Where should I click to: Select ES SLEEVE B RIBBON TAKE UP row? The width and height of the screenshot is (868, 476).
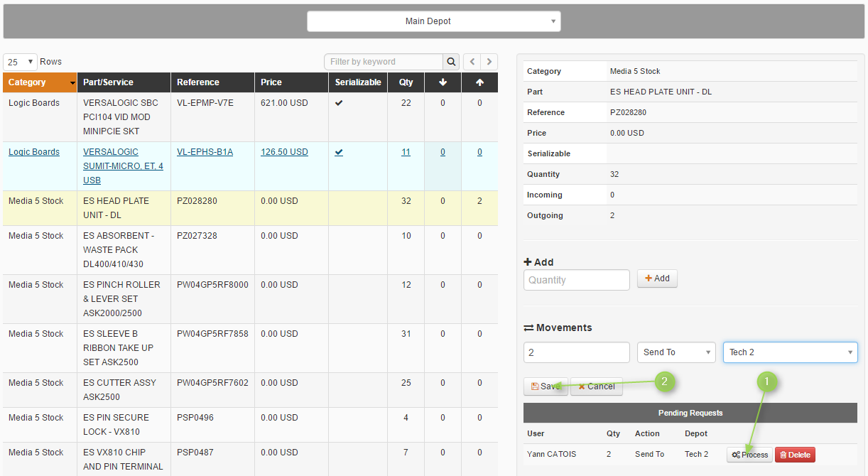(250, 348)
